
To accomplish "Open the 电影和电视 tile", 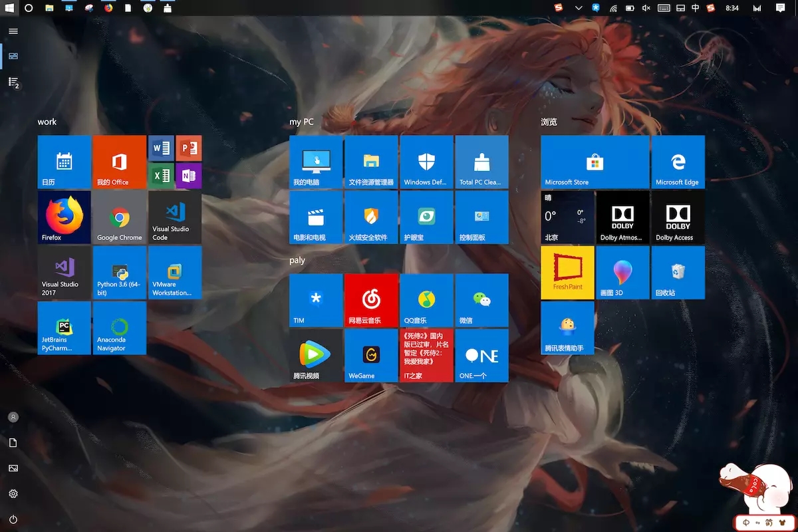I will coord(317,217).
